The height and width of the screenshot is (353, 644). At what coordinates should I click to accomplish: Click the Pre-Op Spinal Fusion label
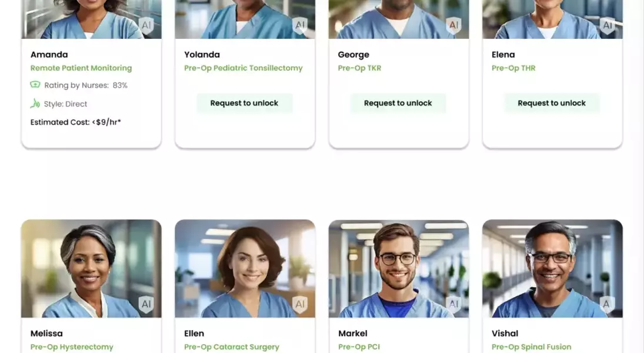tap(531, 347)
